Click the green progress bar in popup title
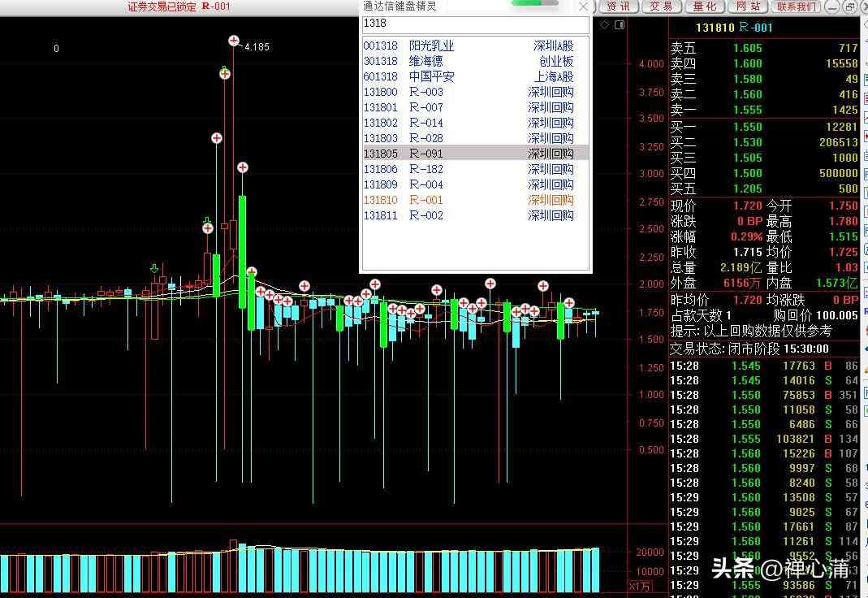The width and height of the screenshot is (868, 598). click(534, 3)
